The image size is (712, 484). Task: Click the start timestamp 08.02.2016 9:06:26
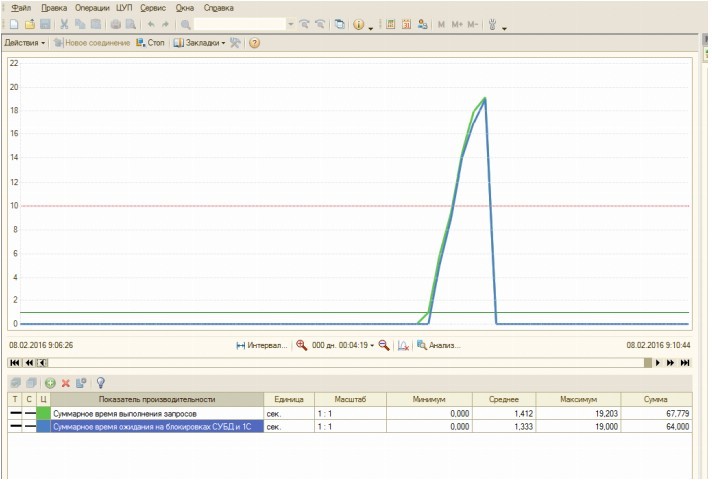point(41,345)
